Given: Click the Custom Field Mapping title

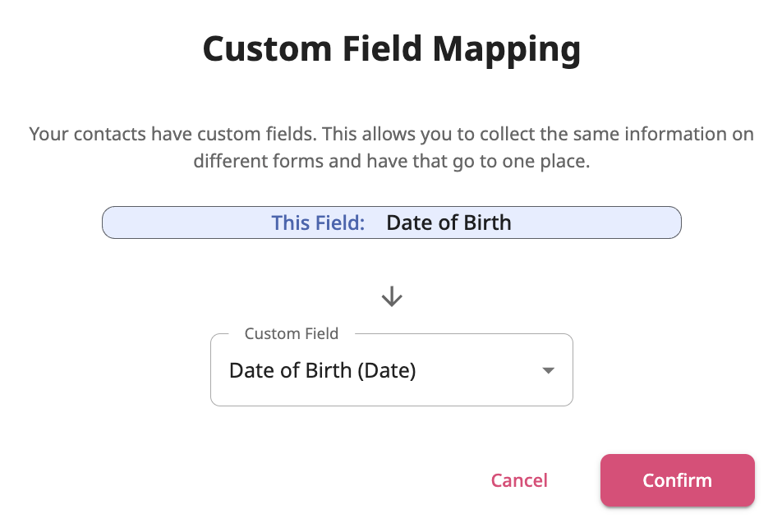Looking at the screenshot, I should pyautogui.click(x=392, y=49).
